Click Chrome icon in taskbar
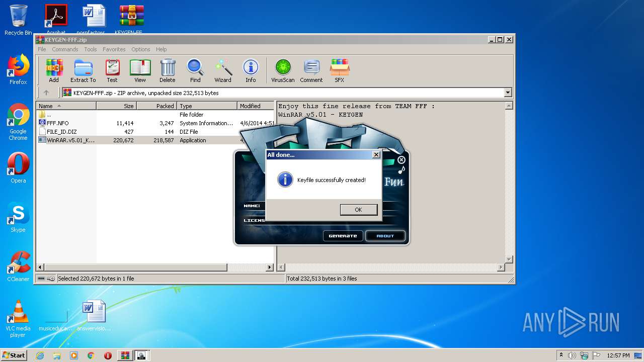Screen dimensions: 644x362 pyautogui.click(x=91, y=355)
